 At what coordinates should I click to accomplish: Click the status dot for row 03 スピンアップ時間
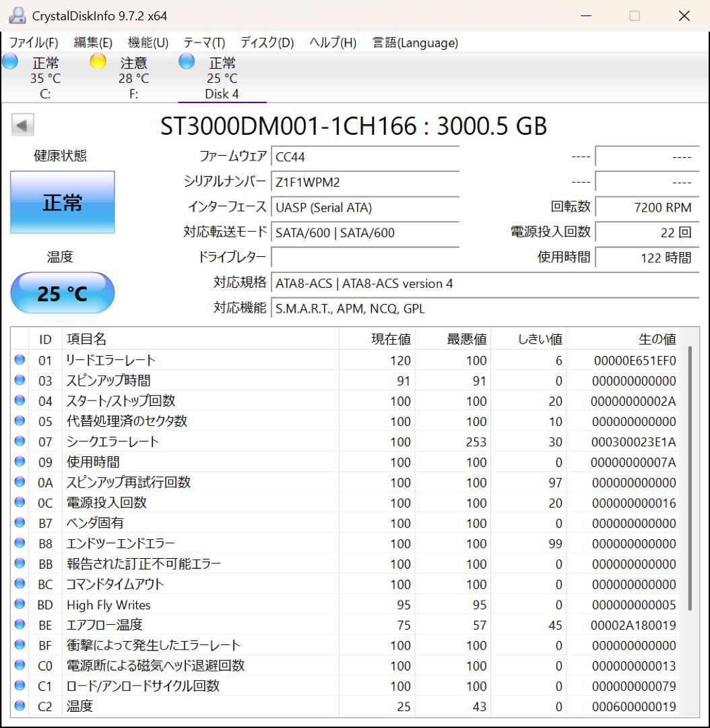[x=20, y=380]
